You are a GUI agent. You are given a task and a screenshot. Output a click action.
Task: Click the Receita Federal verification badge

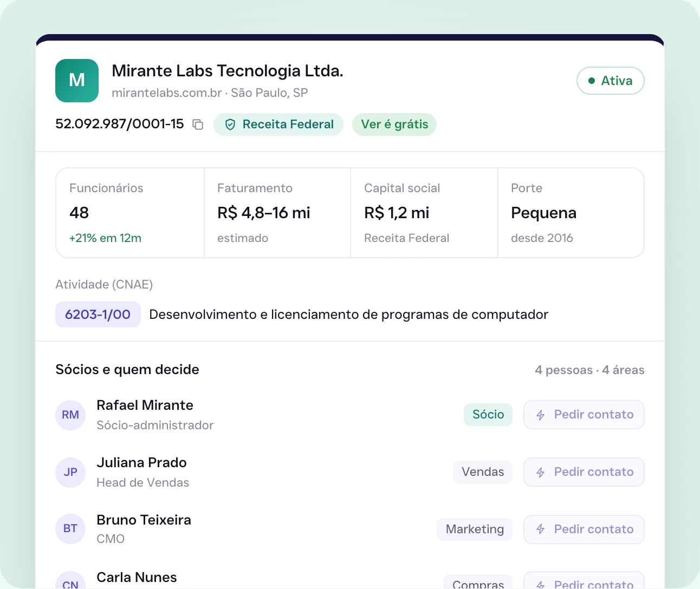point(278,125)
